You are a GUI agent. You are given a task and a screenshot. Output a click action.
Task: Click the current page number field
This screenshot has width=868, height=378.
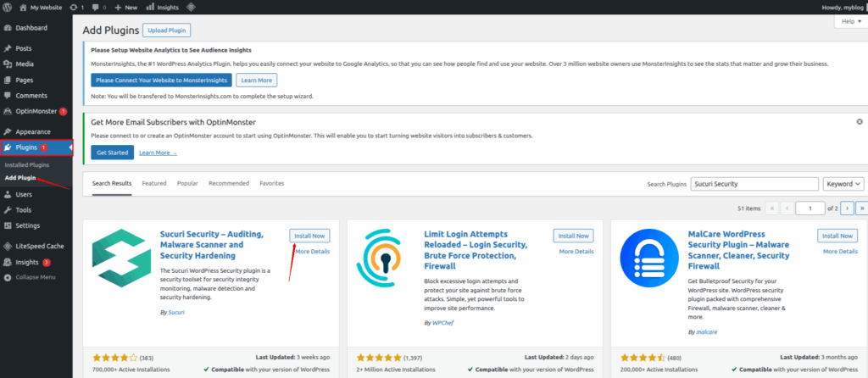(810, 208)
